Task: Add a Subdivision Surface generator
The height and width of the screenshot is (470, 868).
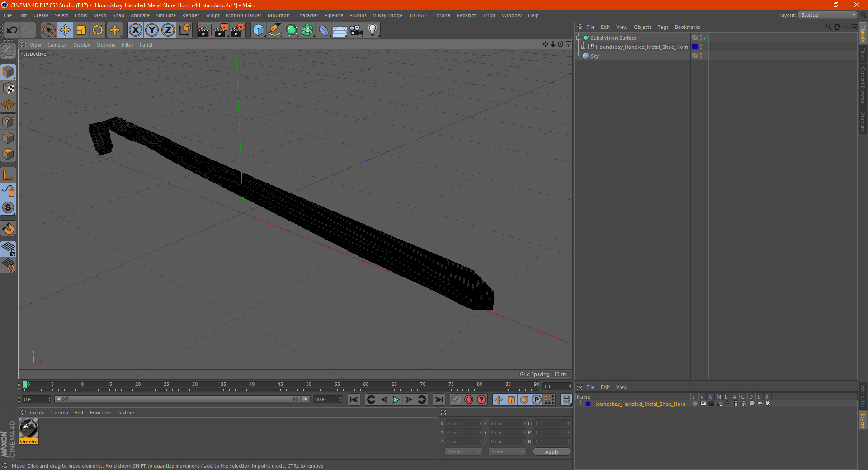Action: coord(291,30)
